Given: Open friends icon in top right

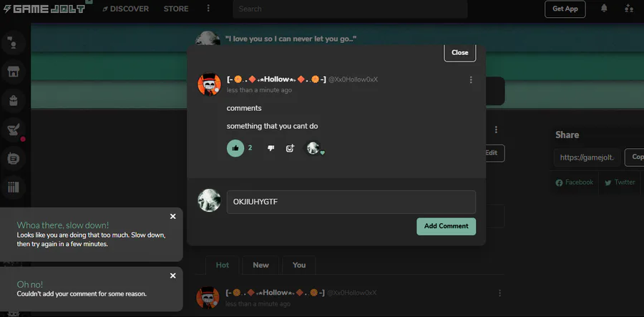Looking at the screenshot, I should (629, 8).
